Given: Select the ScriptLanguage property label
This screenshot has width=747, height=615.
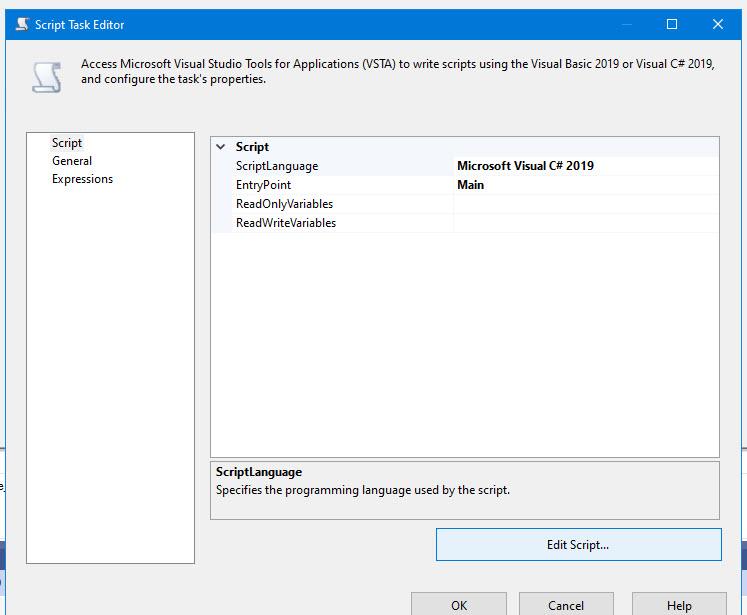Looking at the screenshot, I should point(277,166).
